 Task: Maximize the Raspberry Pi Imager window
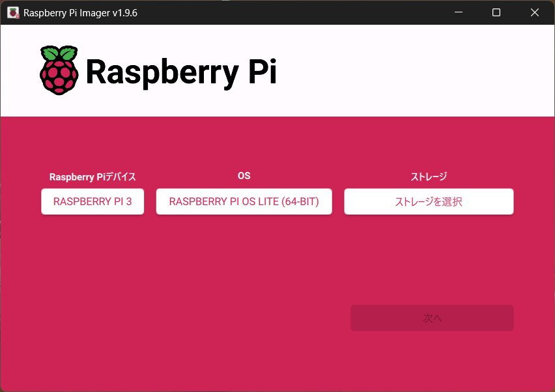496,12
